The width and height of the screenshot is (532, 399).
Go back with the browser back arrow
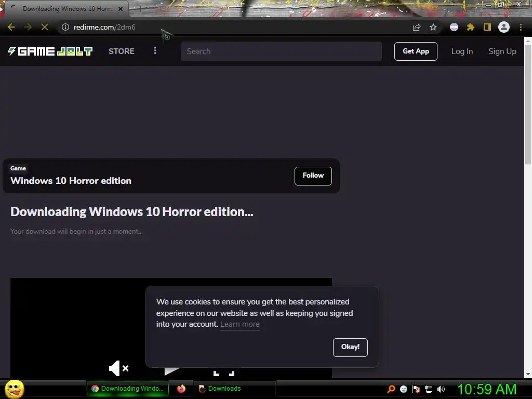tap(11, 27)
